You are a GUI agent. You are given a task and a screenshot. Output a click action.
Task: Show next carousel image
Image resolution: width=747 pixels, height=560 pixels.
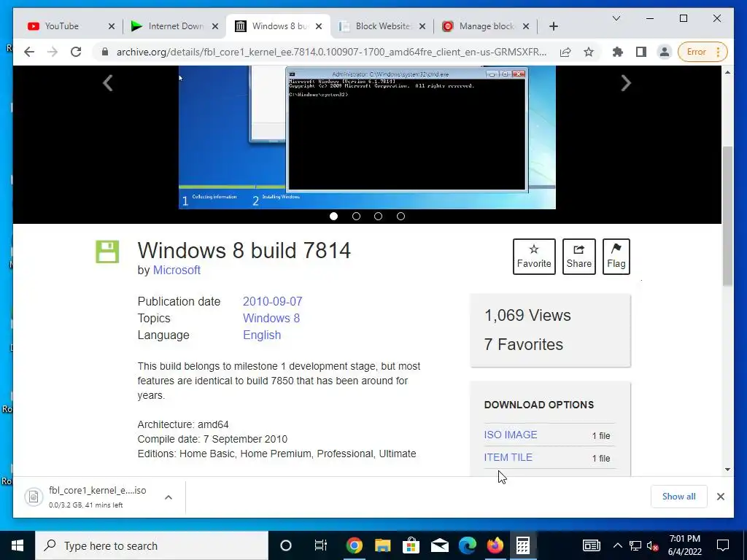click(626, 83)
